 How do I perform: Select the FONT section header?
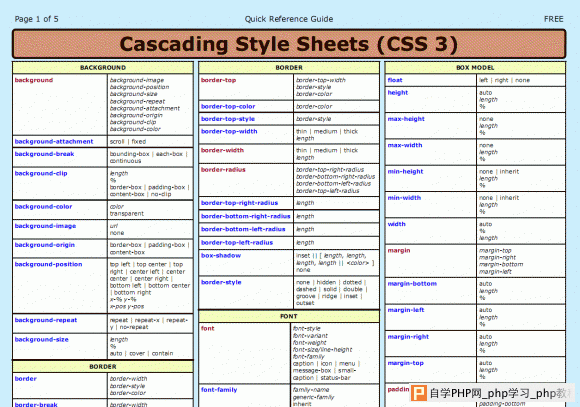[x=289, y=316]
